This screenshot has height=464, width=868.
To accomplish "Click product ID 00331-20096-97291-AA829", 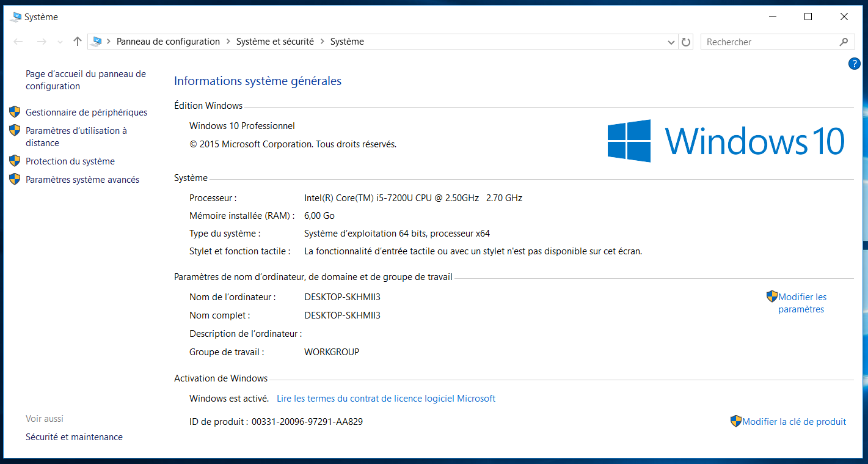I will click(307, 422).
